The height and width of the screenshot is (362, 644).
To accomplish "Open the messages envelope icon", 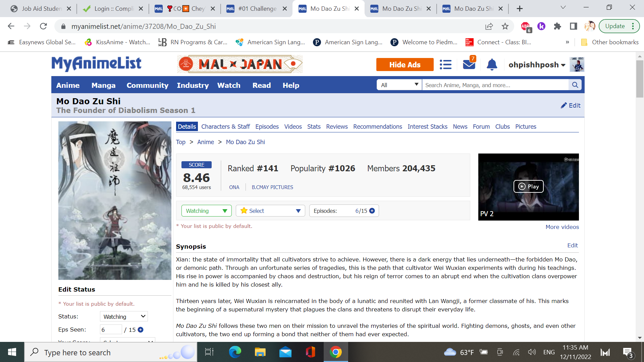I will pos(469,64).
